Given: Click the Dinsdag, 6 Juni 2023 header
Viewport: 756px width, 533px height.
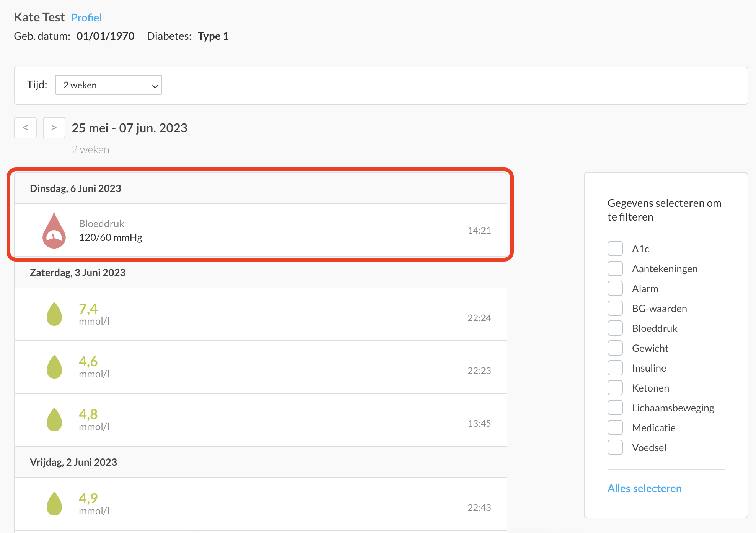Looking at the screenshot, I should (261, 188).
